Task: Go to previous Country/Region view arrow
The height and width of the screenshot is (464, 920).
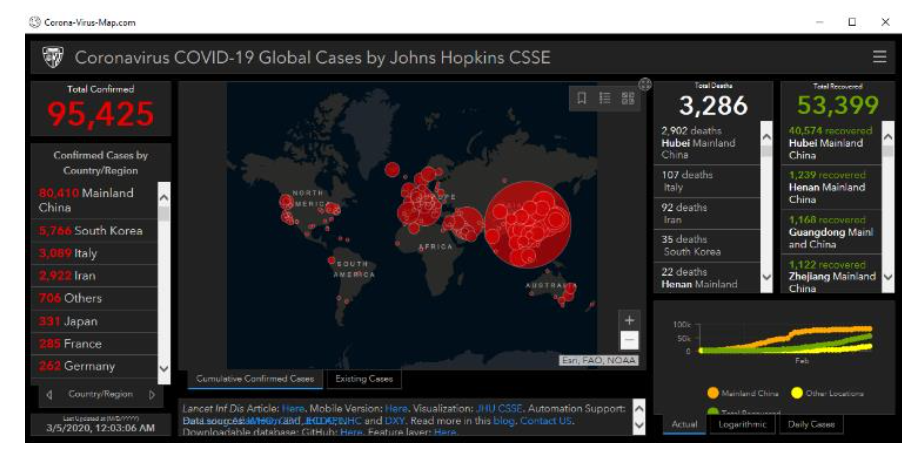Action: [x=49, y=395]
